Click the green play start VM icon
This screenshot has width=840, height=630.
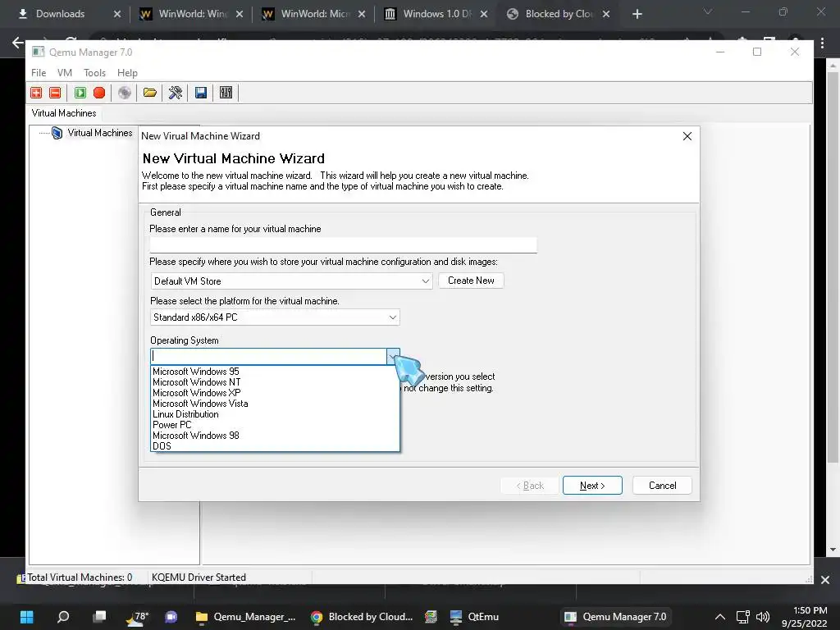coord(80,93)
